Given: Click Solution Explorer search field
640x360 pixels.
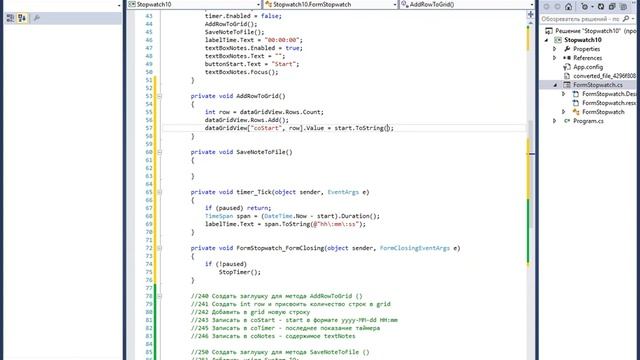Looking at the screenshot, I should tap(581, 19).
